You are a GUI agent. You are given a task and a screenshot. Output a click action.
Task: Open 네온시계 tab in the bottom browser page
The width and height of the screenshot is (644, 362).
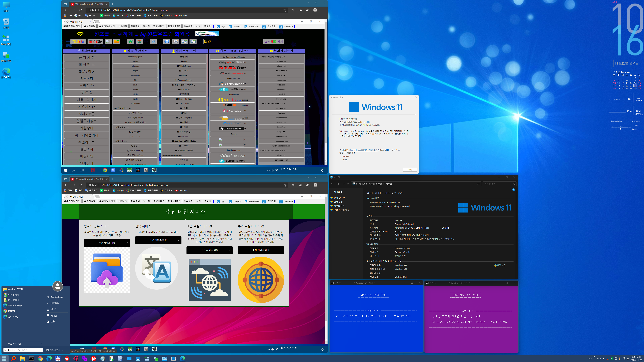(x=123, y=201)
